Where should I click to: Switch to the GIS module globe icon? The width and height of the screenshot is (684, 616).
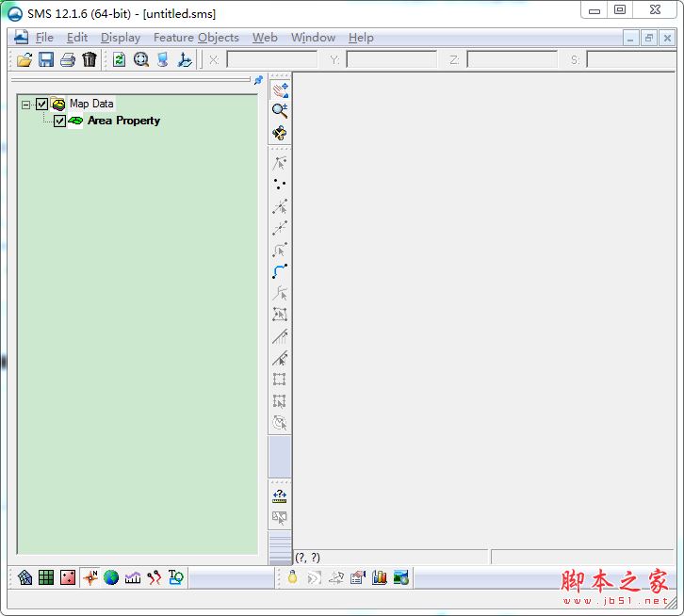[x=111, y=577]
